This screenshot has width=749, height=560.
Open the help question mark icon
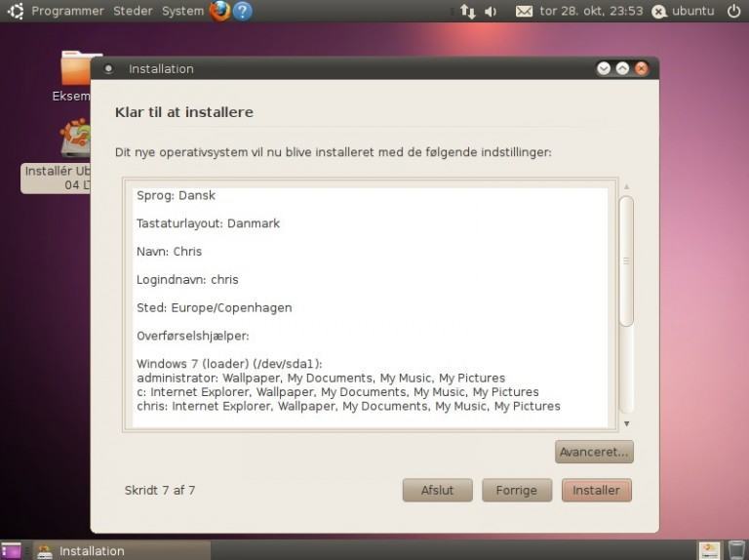coord(243,11)
